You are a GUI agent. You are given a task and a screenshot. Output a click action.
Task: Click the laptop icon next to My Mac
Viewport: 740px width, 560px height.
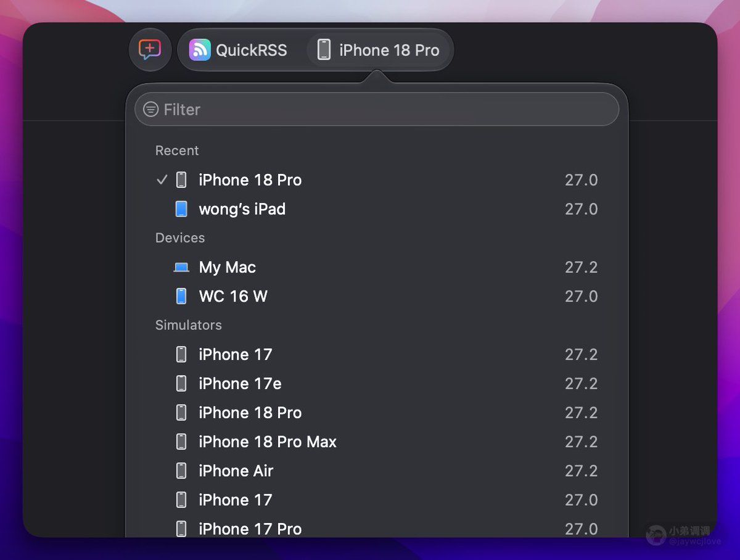pyautogui.click(x=181, y=267)
